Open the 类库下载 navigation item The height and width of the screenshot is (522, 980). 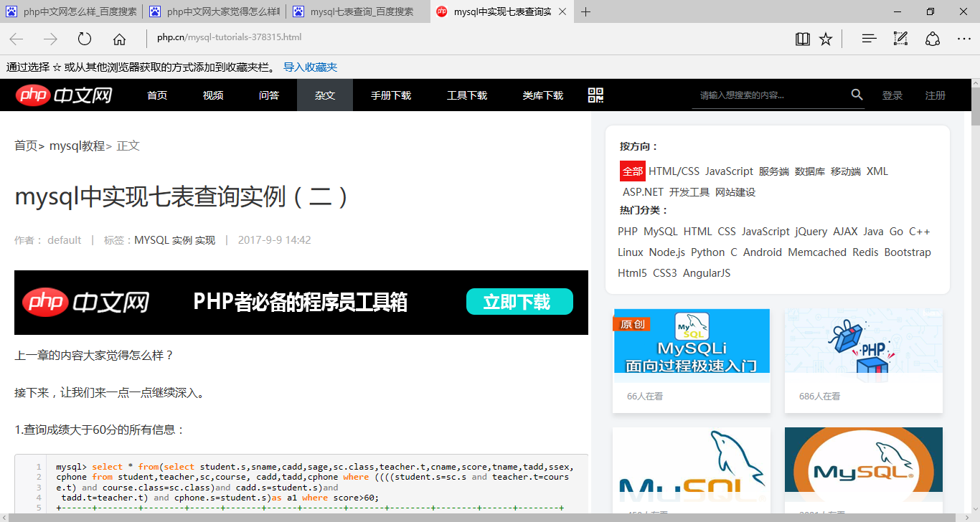543,95
